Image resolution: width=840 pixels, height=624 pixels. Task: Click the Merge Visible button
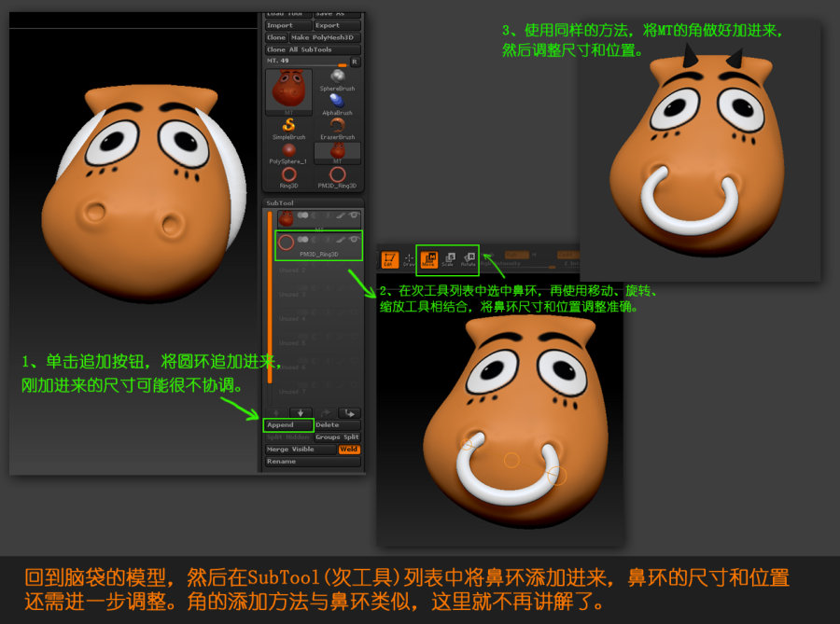(x=301, y=450)
